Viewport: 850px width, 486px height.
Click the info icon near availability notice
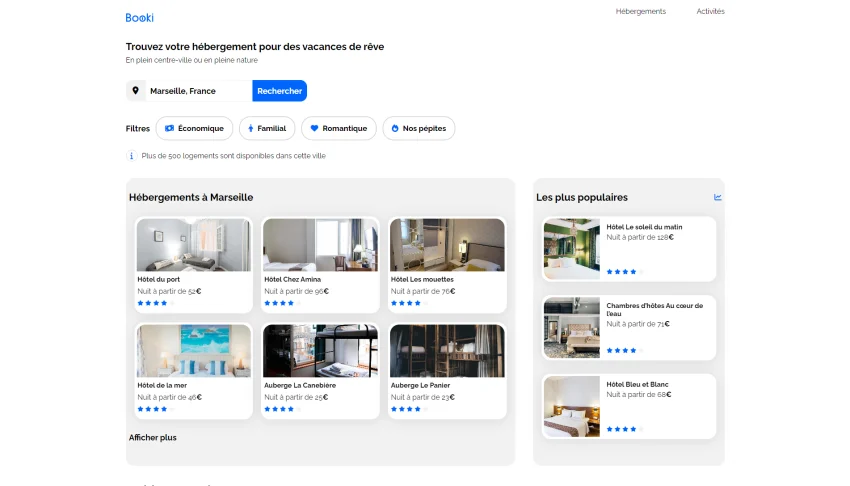(x=131, y=156)
